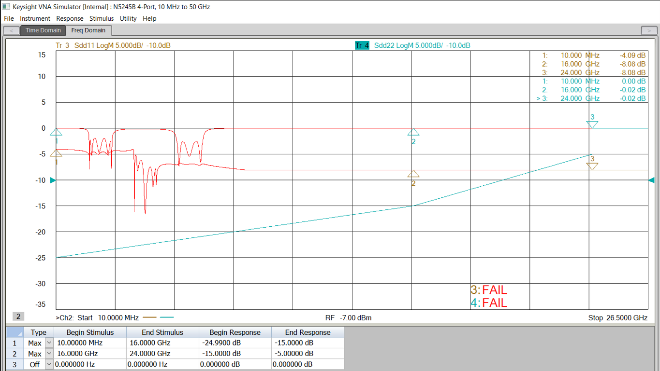Image resolution: width=660 pixels, height=371 pixels.
Task: Click the 4: FAIL limit status
Action: click(x=489, y=303)
